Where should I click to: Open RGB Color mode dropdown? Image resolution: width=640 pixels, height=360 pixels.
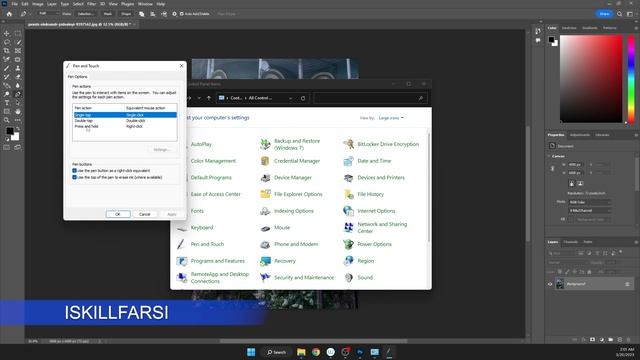(590, 202)
